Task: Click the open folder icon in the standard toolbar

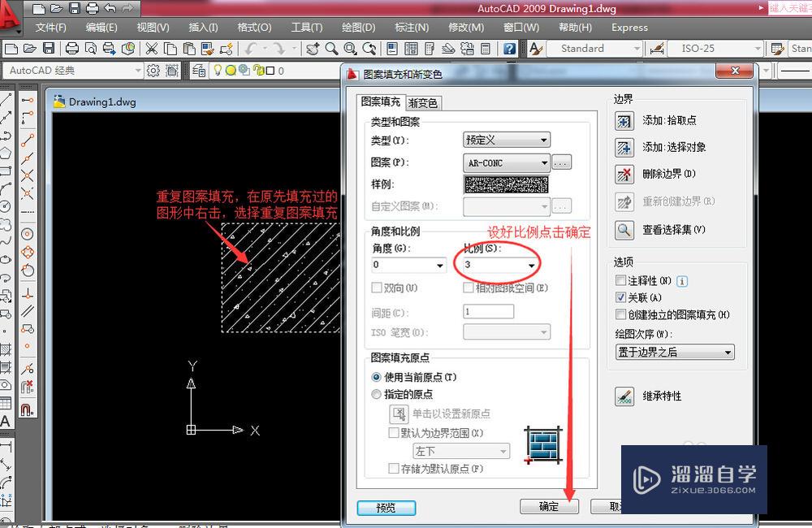Action: pos(29,49)
